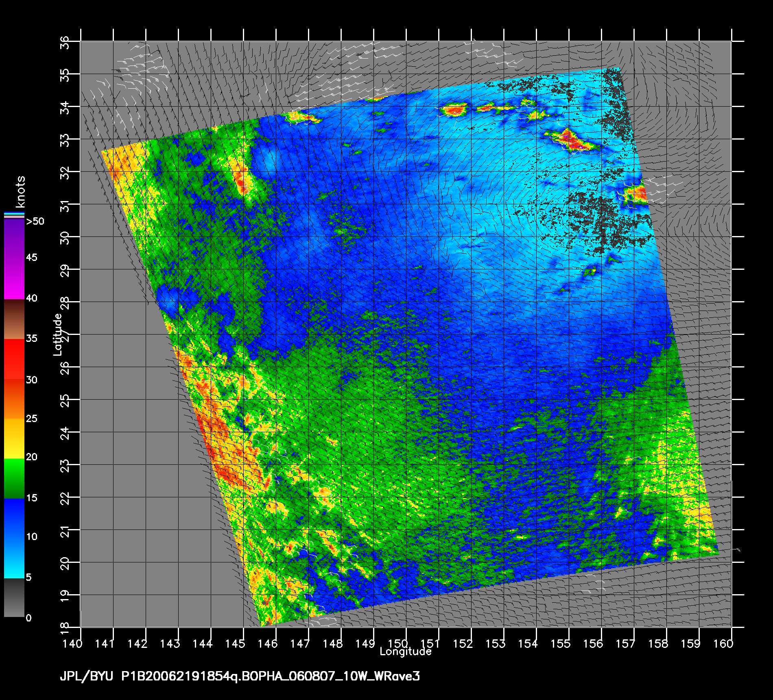
Task: Click longitude axis label "148"
Action: point(333,644)
